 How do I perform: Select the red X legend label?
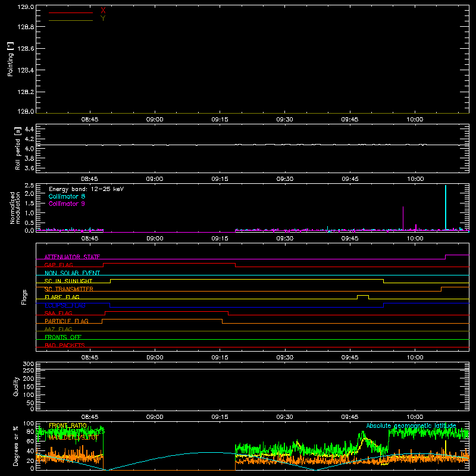(x=103, y=11)
